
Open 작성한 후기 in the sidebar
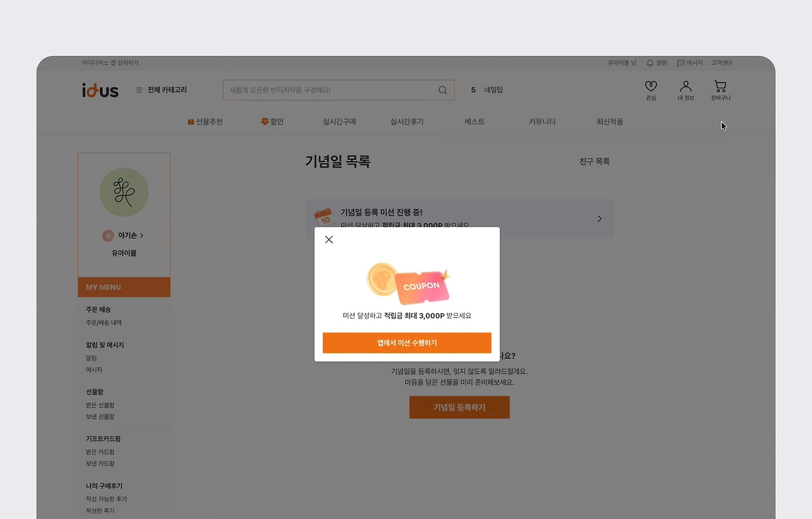(100, 511)
